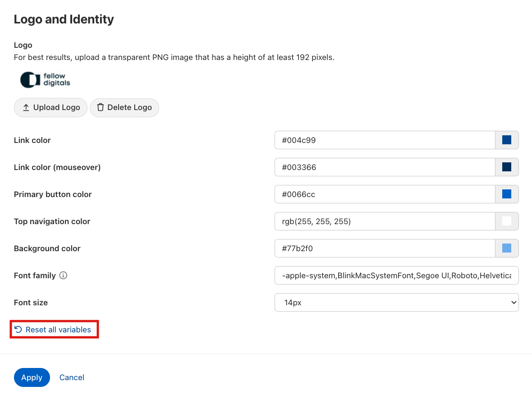Focus the Link color (mouseover) text field
This screenshot has height=400, width=532.
(385, 167)
